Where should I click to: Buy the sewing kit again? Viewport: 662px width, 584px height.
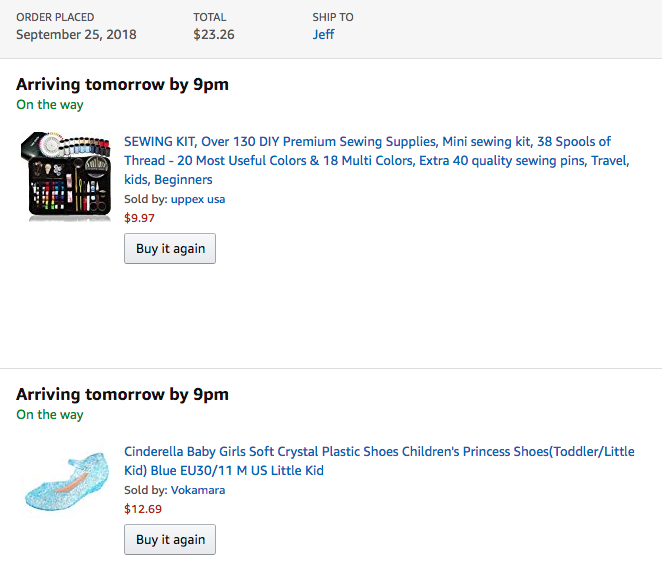pyautogui.click(x=170, y=248)
